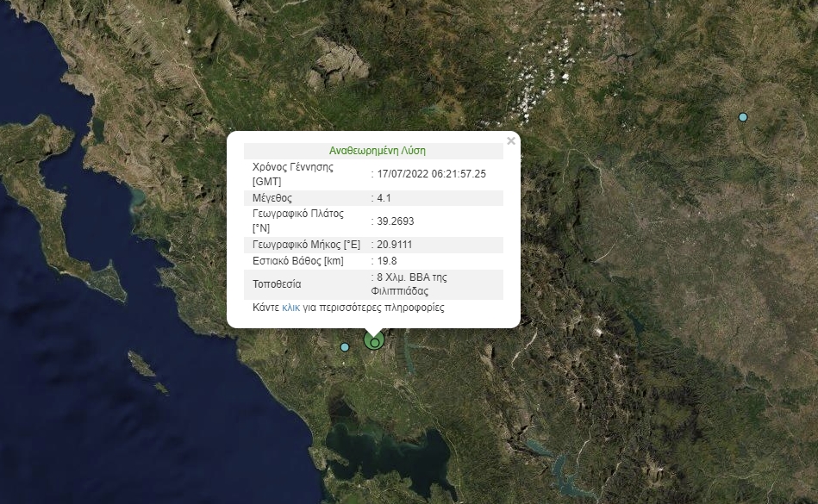Image resolution: width=818 pixels, height=504 pixels.
Task: Click the small blue marker left of the green epicenter
Action: tap(345, 347)
